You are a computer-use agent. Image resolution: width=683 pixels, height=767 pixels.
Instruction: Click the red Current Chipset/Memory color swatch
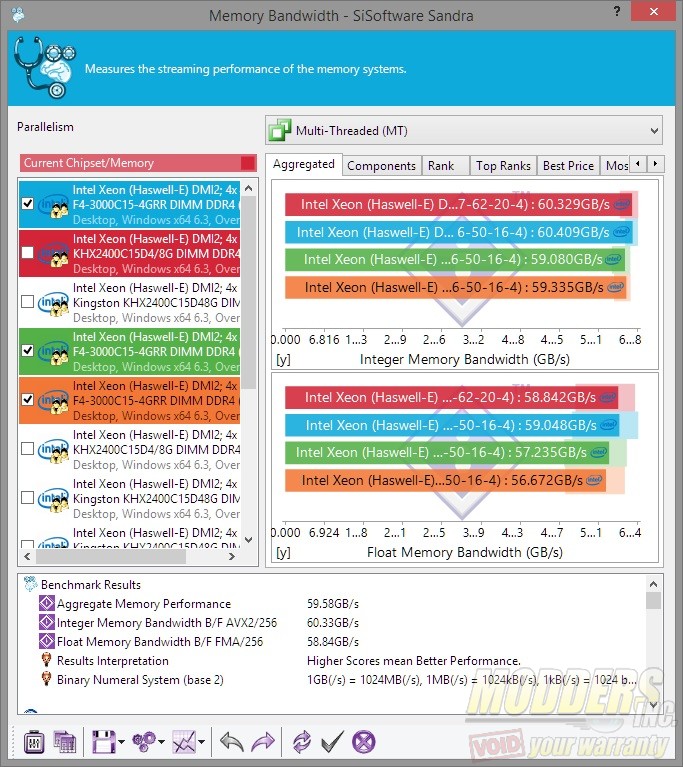tap(248, 163)
